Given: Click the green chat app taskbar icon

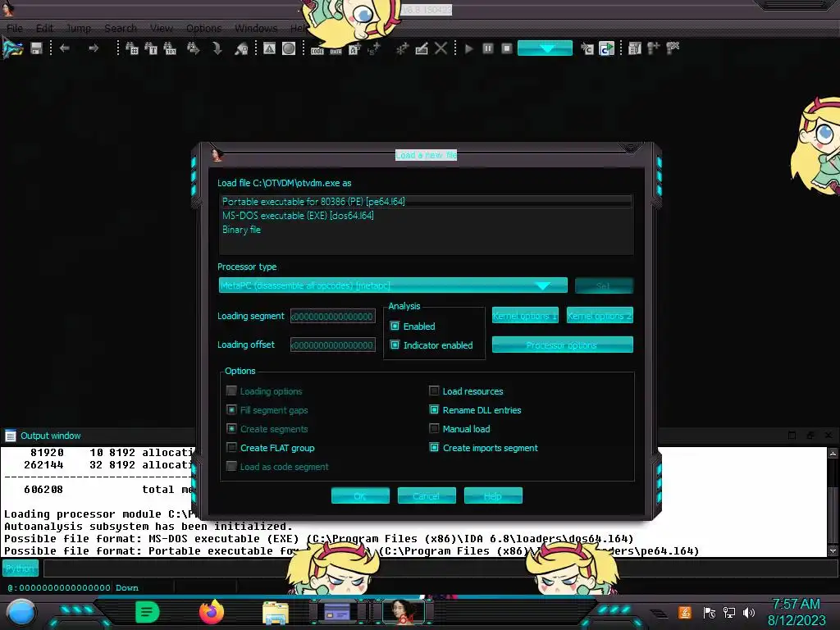Looking at the screenshot, I should (148, 612).
